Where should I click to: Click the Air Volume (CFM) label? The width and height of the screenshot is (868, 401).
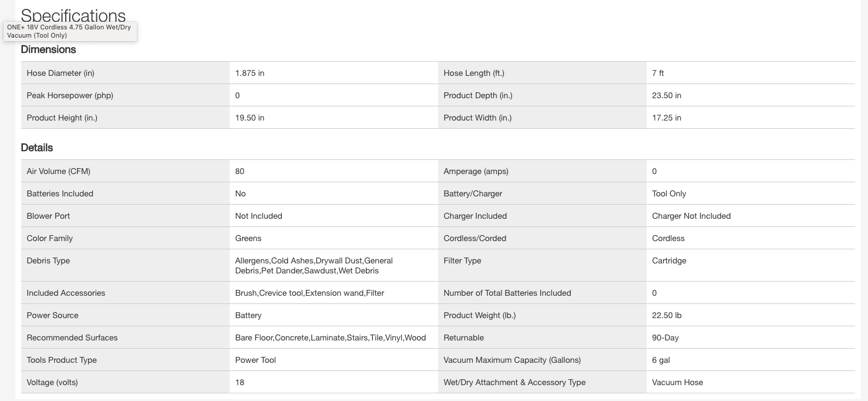[x=58, y=171]
